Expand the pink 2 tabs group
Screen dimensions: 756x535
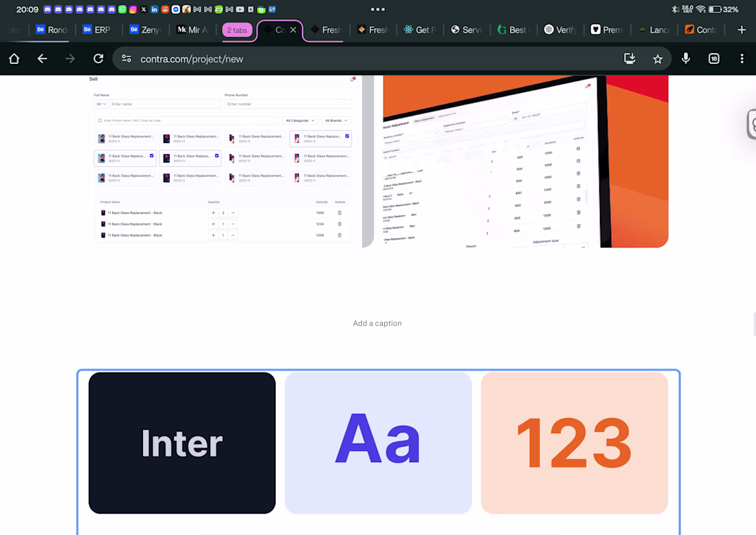(x=236, y=30)
